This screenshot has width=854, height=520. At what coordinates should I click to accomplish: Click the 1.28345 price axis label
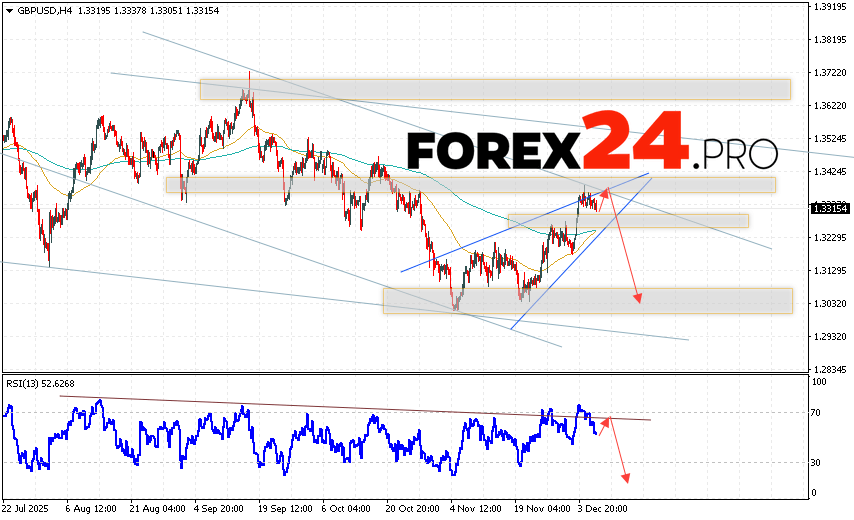tap(831, 368)
